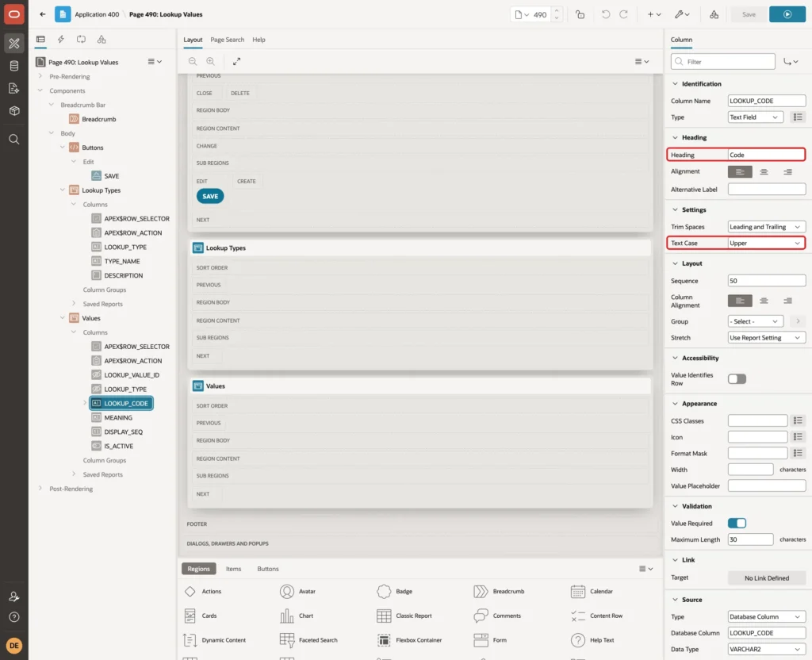Select the MEANING column in tree
The image size is (812, 660).
[118, 417]
